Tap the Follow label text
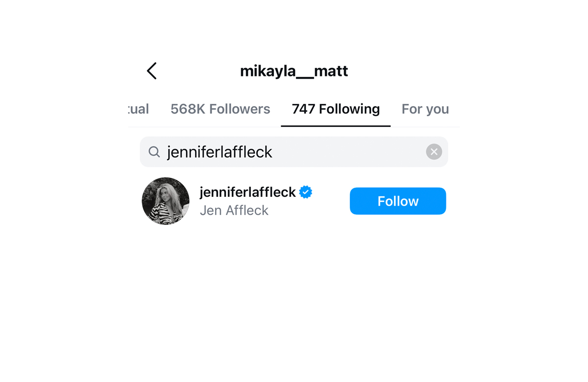The width and height of the screenshot is (588, 382). pos(398,201)
